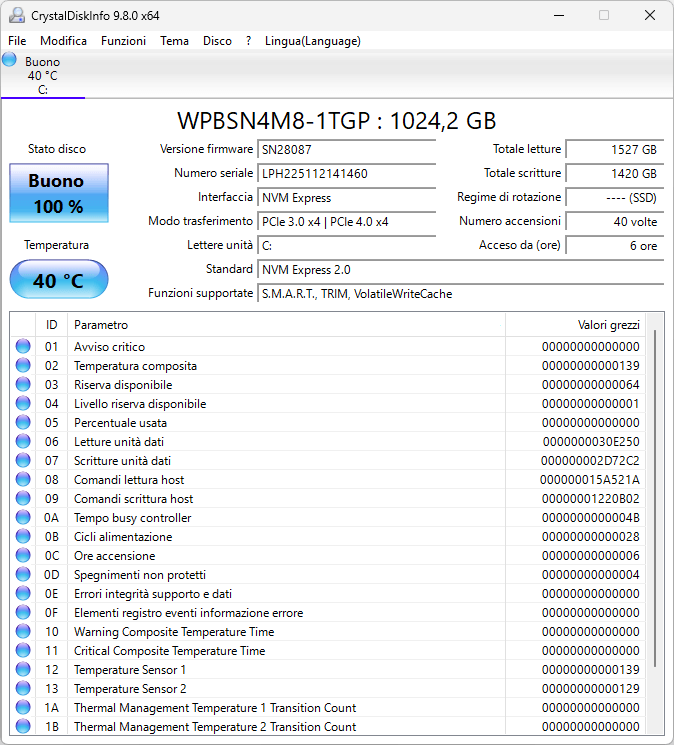This screenshot has width=674, height=745.
Task: Open the Tema menu
Action: click(174, 41)
